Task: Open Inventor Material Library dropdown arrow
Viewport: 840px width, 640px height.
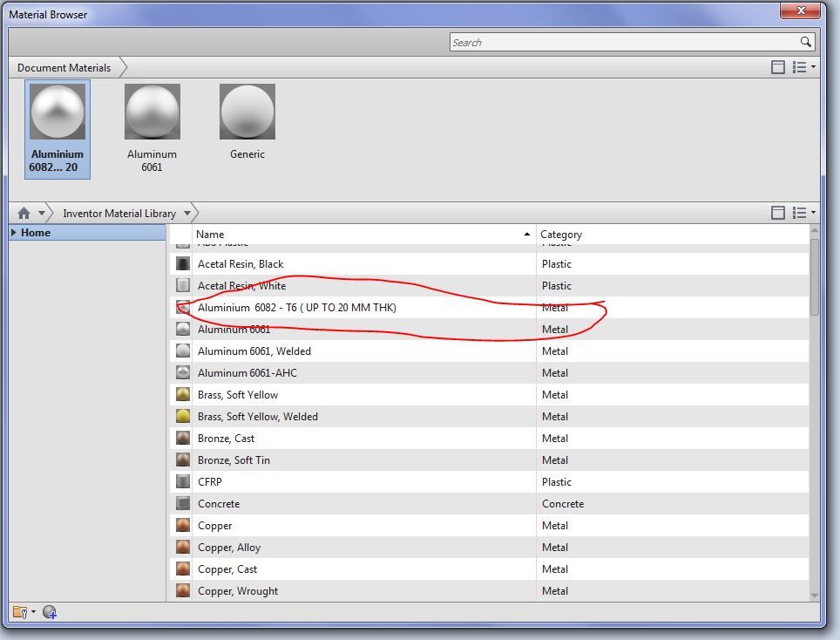Action: point(187,214)
